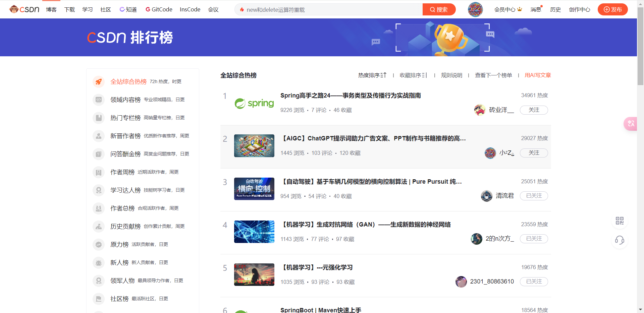Image resolution: width=644 pixels, height=313 pixels.
Task: Toggle 已关注 for author 2301_80863610
Action: (534, 281)
